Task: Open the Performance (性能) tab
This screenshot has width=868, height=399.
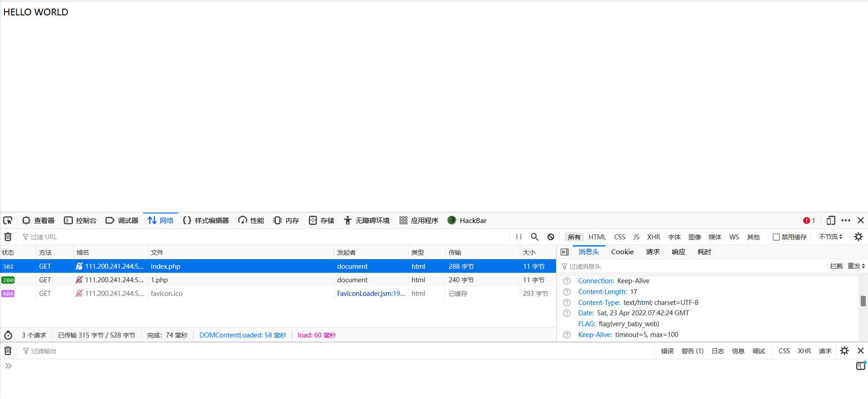Action: coord(251,220)
